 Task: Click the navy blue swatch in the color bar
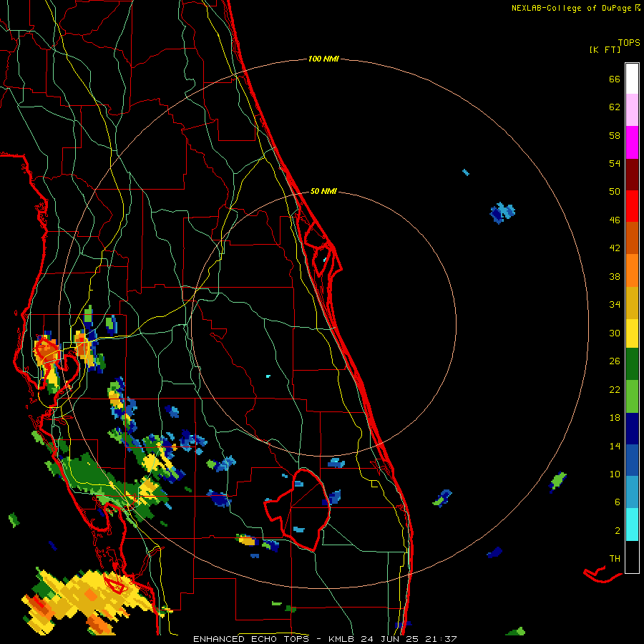click(632, 429)
